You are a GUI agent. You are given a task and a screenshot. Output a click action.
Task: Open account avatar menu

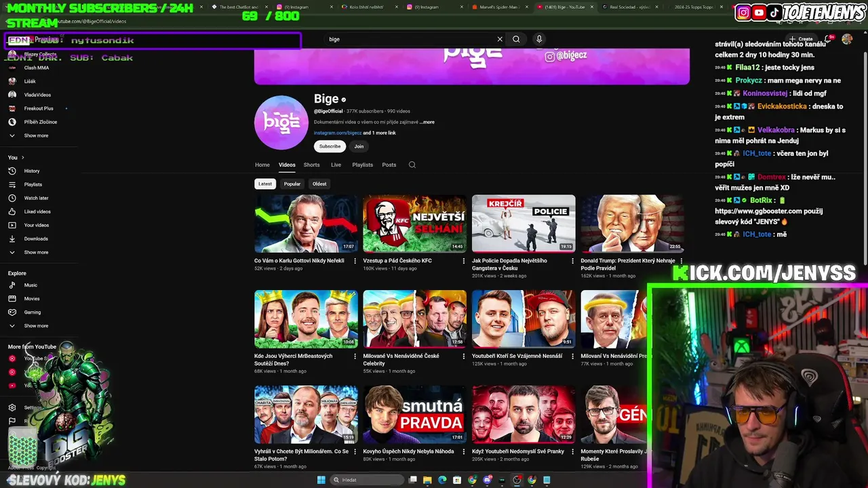click(x=847, y=39)
